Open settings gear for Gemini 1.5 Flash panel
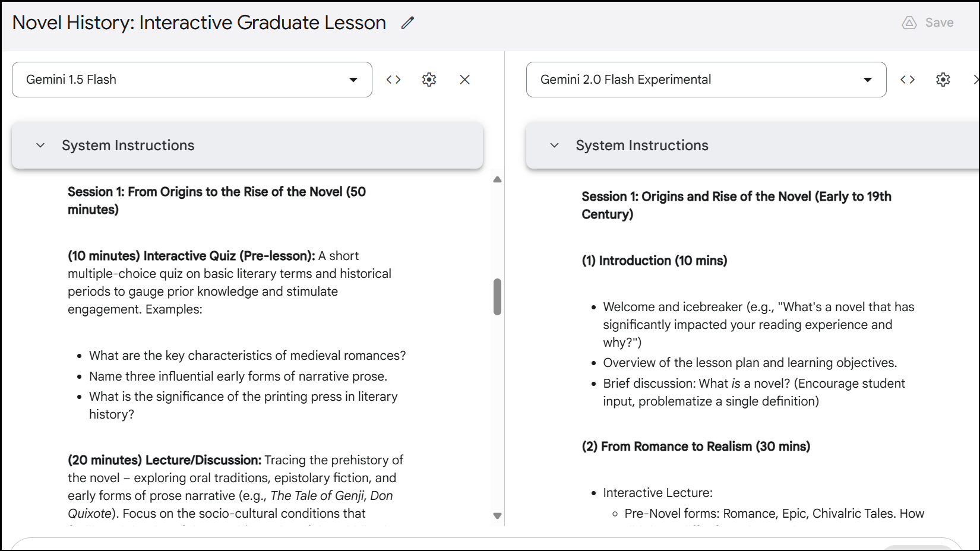The width and height of the screenshot is (980, 551). coord(429,80)
